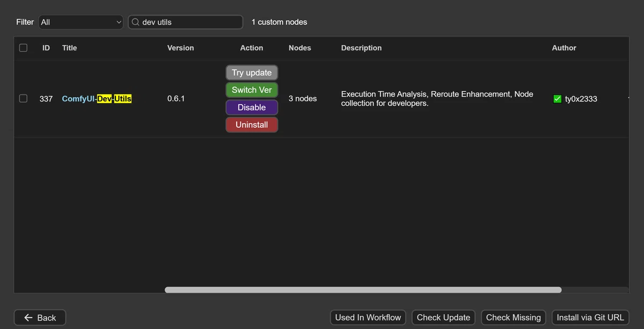This screenshot has width=644, height=329.
Task: Toggle the select-all header checkbox
Action: coord(23,48)
